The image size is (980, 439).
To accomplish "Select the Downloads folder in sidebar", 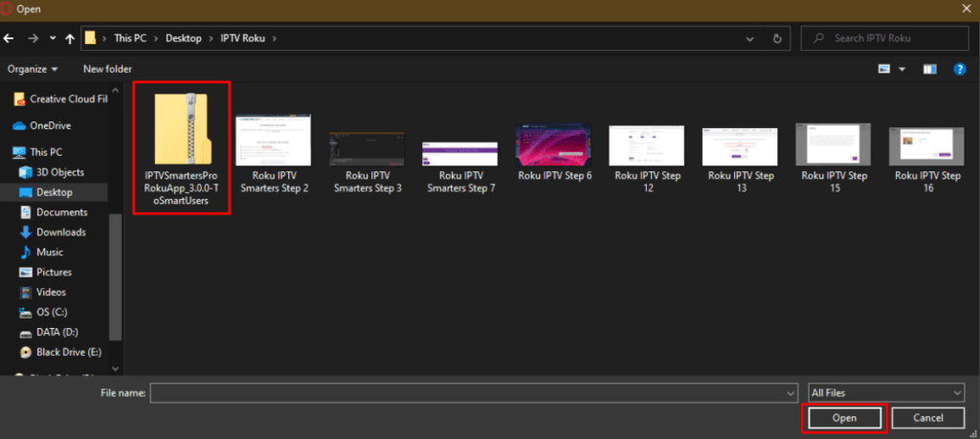I will coord(60,232).
